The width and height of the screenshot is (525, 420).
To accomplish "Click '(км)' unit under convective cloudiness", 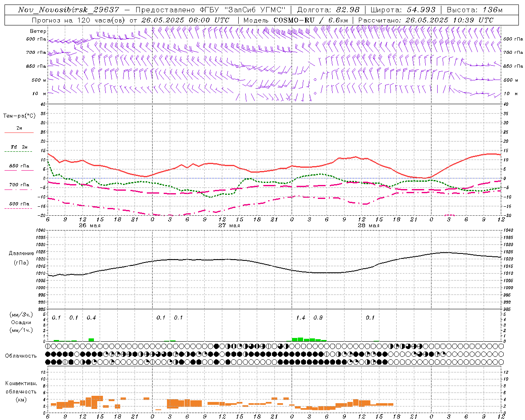I will click(21, 399).
